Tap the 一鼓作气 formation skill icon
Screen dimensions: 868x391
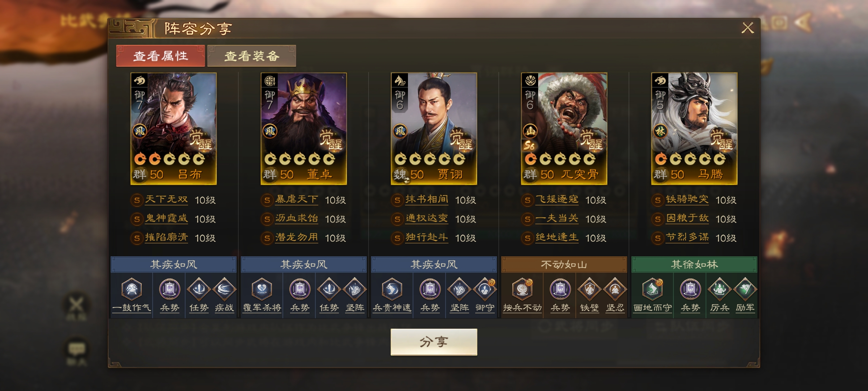click(132, 289)
